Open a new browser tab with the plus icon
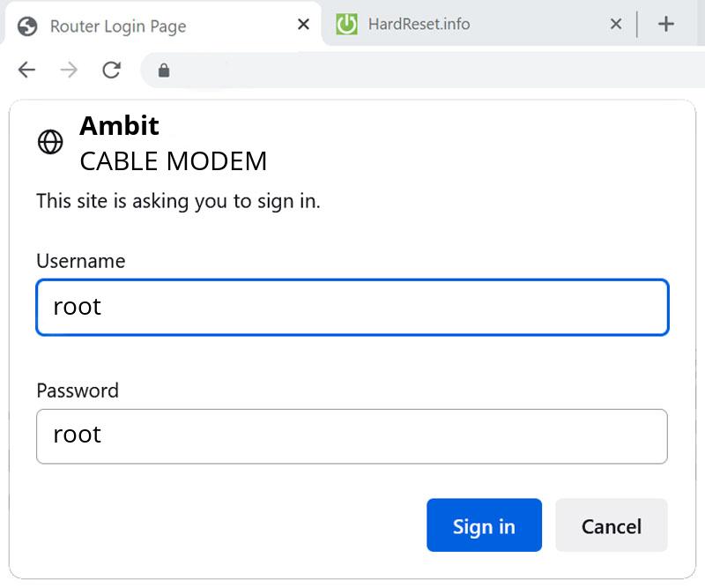This screenshot has height=588, width=705. [x=666, y=24]
